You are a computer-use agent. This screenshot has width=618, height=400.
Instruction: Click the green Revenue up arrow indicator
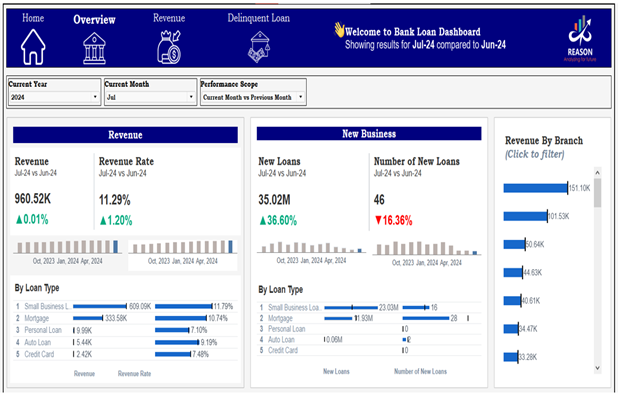coord(18,220)
